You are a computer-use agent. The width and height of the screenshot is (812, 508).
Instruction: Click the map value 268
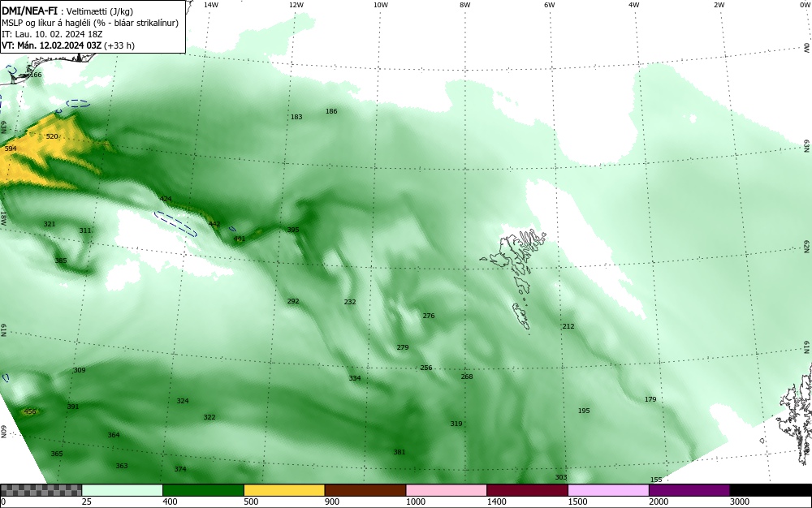point(467,377)
